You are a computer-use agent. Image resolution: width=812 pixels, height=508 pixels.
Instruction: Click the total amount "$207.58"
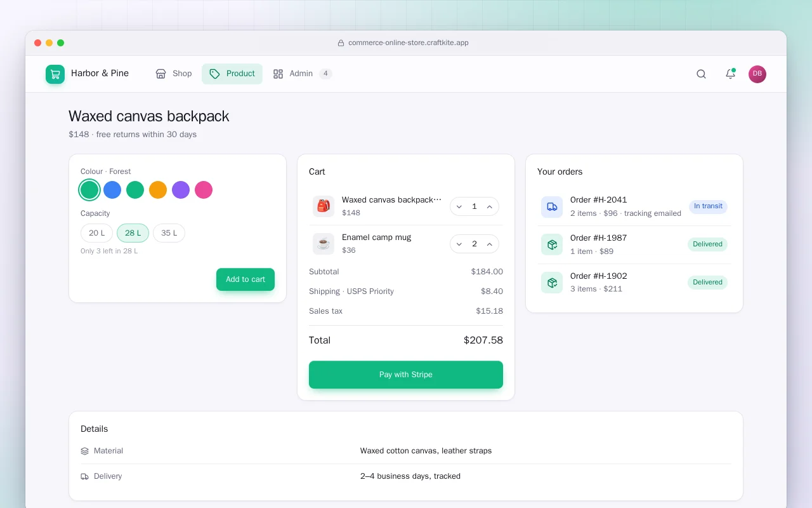[483, 340]
